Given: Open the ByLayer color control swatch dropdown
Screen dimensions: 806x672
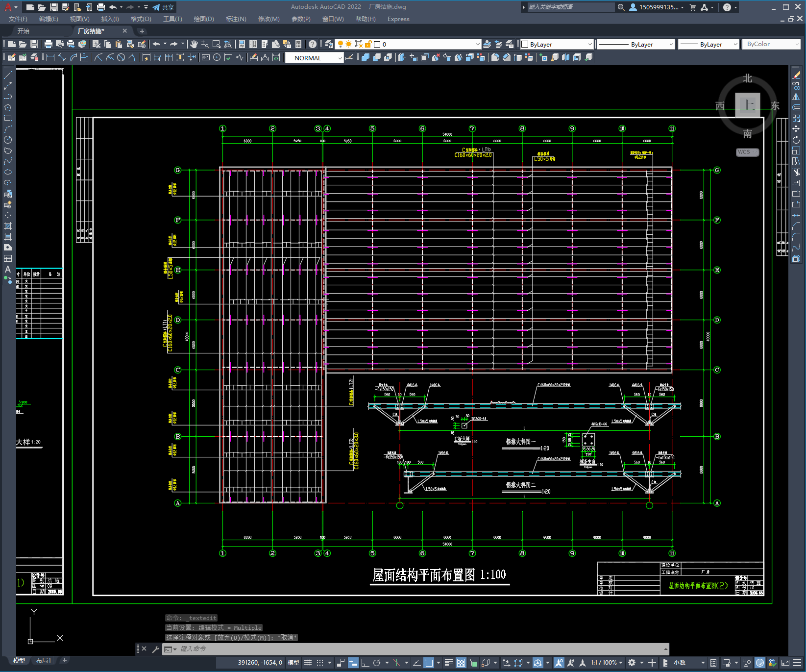Looking at the screenshot, I should [557, 44].
